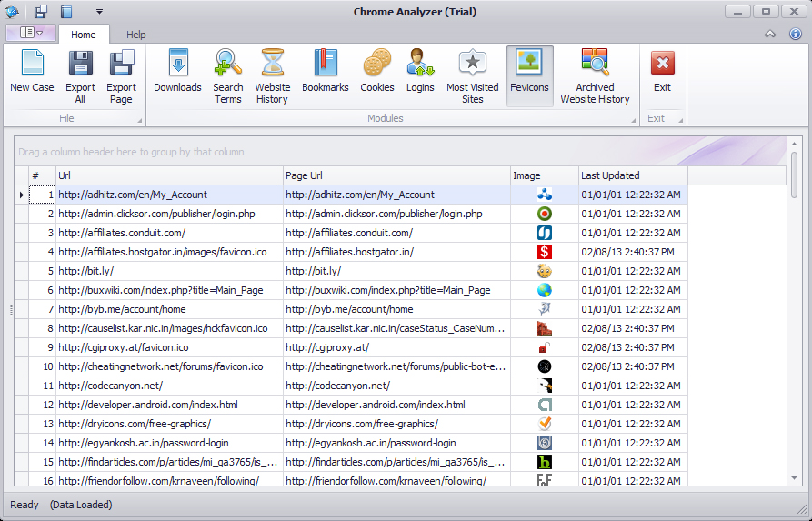Switch to the Help tab
This screenshot has height=521, width=812.
click(x=135, y=35)
